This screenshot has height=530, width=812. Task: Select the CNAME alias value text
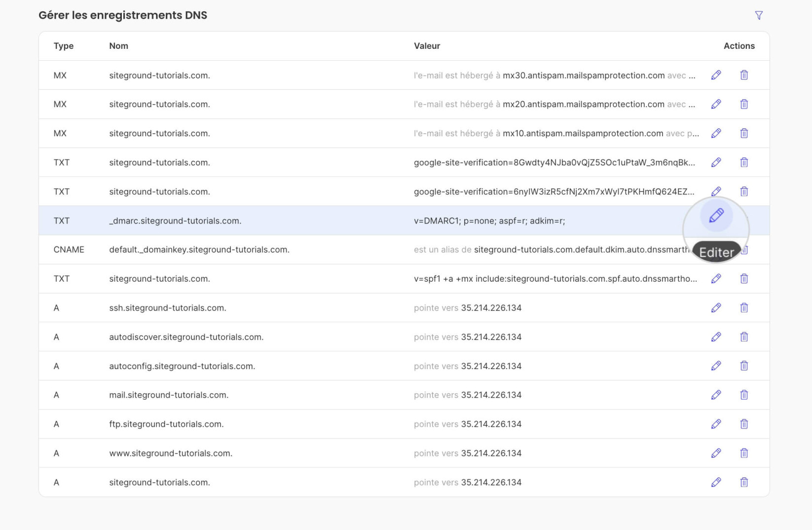click(552, 250)
